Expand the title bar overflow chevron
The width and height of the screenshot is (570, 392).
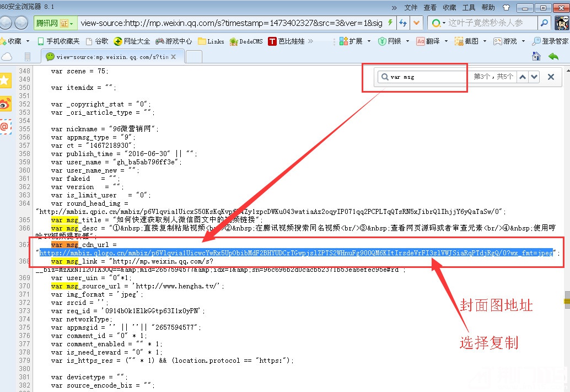394,8
